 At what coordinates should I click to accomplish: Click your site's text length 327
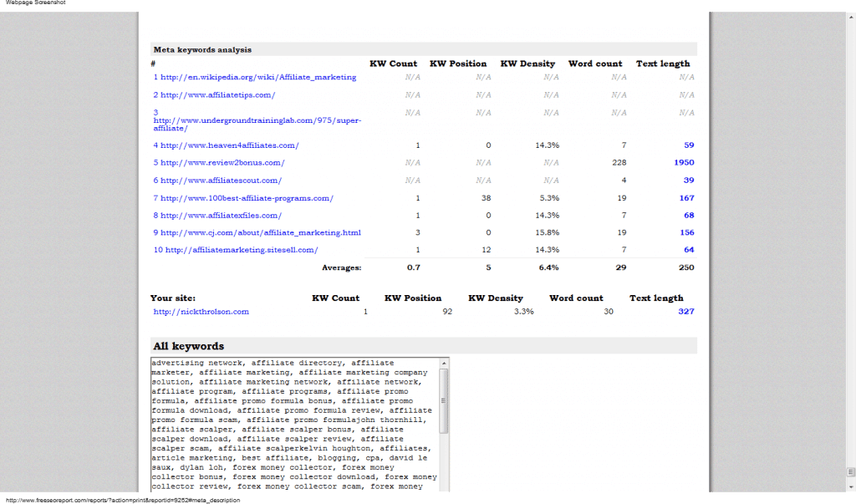686,311
